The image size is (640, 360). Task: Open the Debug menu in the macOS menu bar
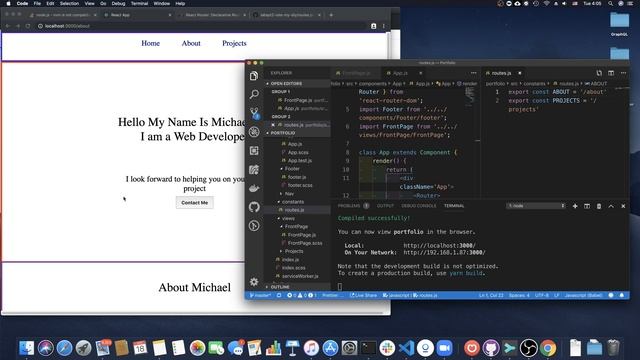[x=118, y=3]
